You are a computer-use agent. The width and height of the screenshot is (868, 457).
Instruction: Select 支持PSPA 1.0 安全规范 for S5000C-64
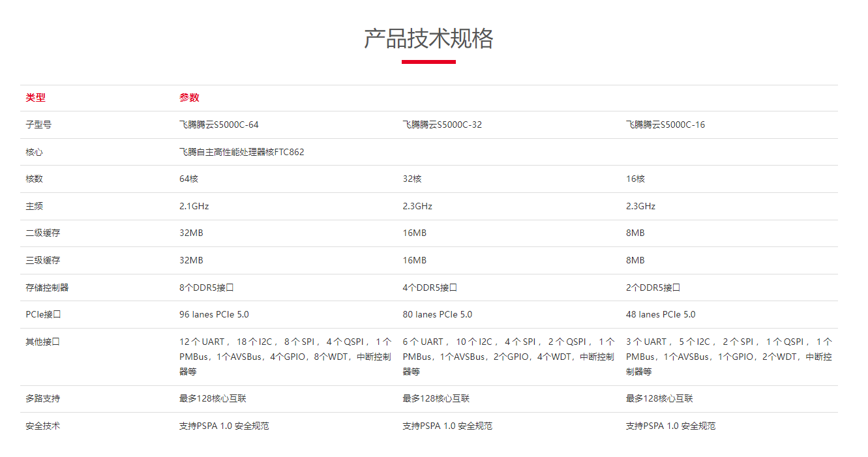224,426
